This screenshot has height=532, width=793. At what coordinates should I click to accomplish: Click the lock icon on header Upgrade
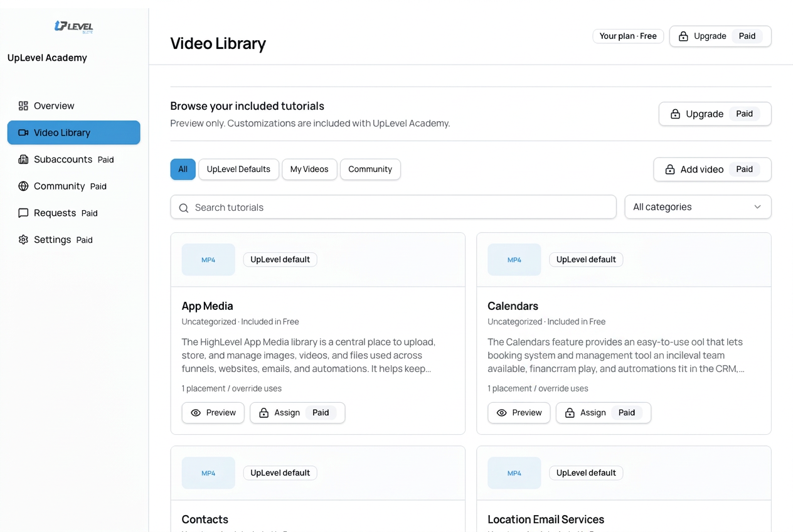(683, 36)
